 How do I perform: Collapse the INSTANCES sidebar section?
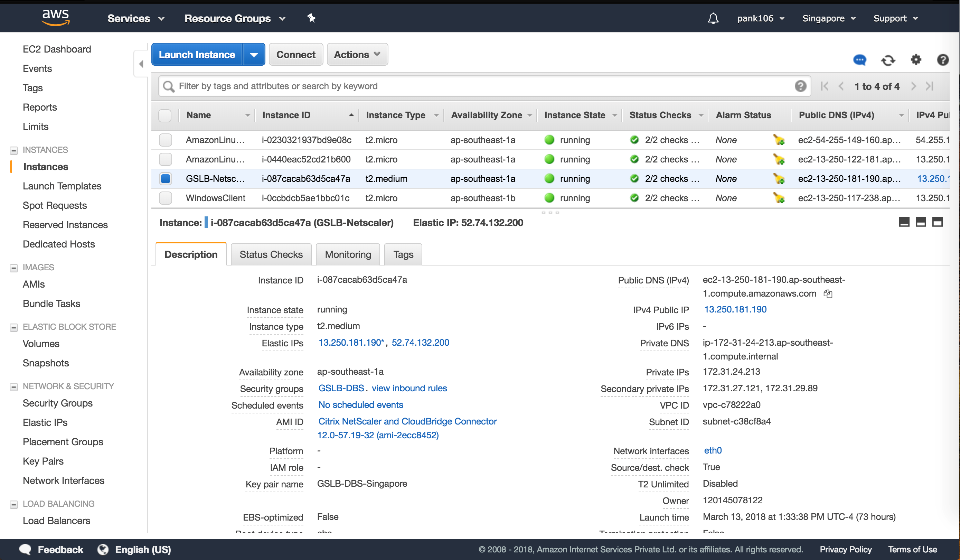[14, 150]
